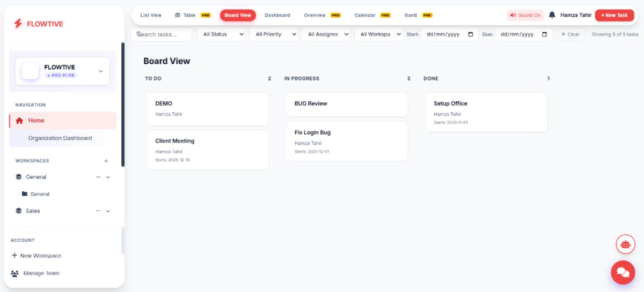Click the New Task button
Screen dimensions: 644x292
[x=614, y=15]
